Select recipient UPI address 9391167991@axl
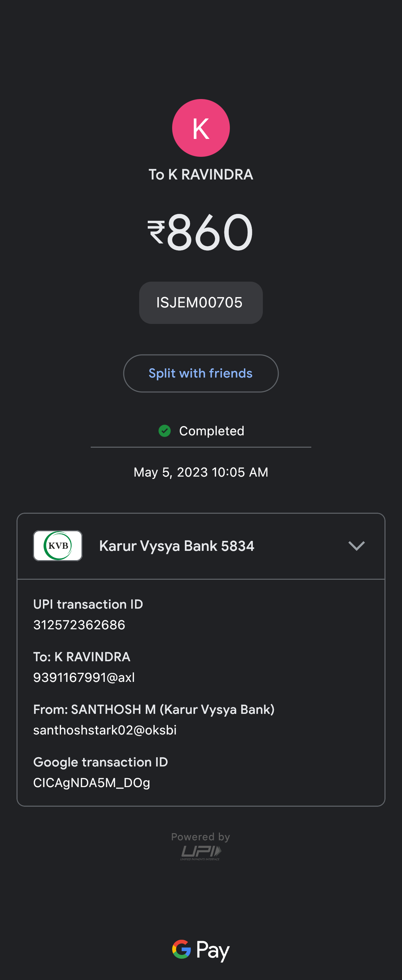This screenshot has width=402, height=980. coord(84,677)
